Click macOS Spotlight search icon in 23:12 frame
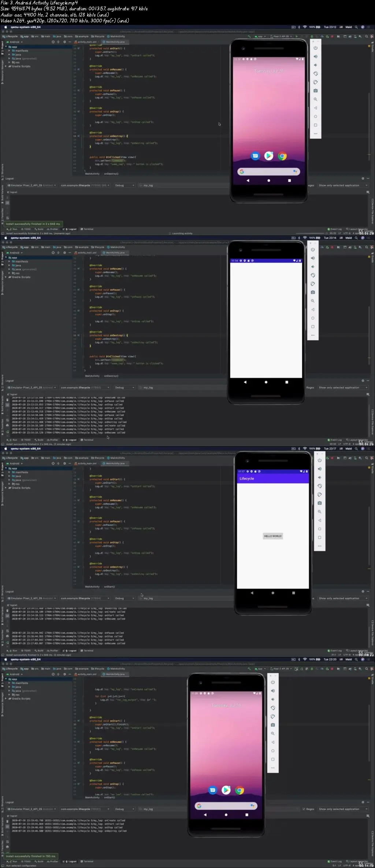The width and height of the screenshot is (375, 868). click(x=356, y=27)
